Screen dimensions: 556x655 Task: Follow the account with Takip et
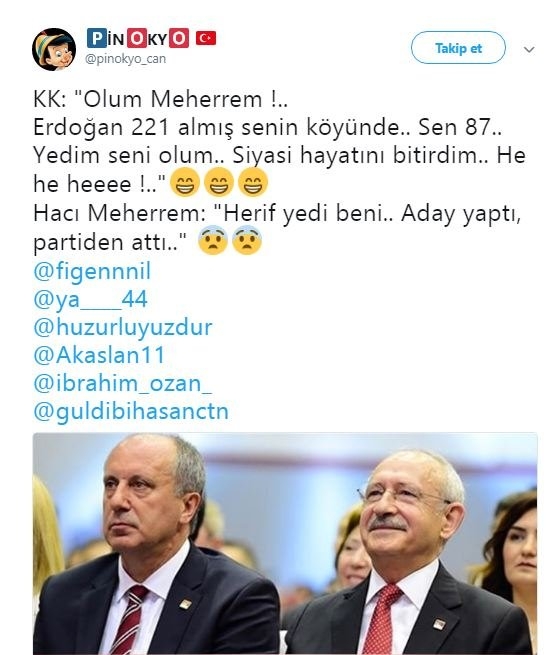(458, 48)
